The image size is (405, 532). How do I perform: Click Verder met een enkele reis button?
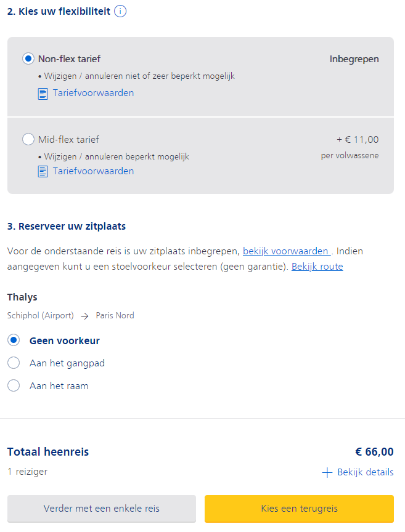pos(102,508)
